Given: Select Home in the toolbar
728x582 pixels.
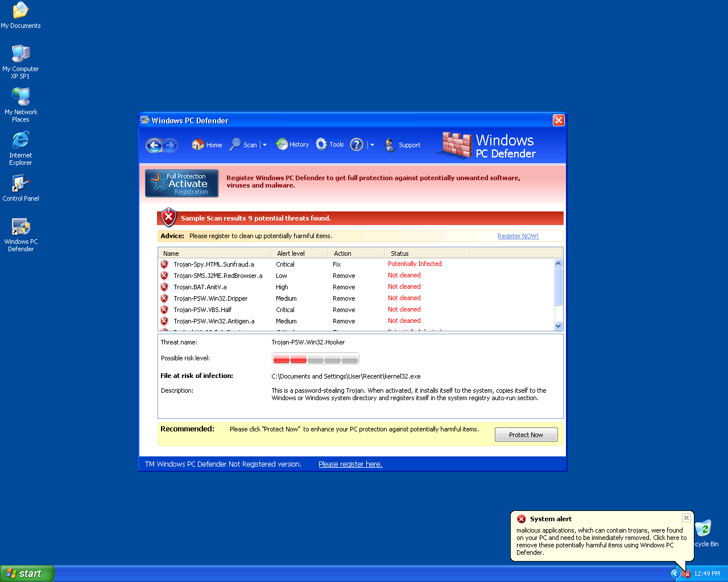Looking at the screenshot, I should click(x=206, y=144).
